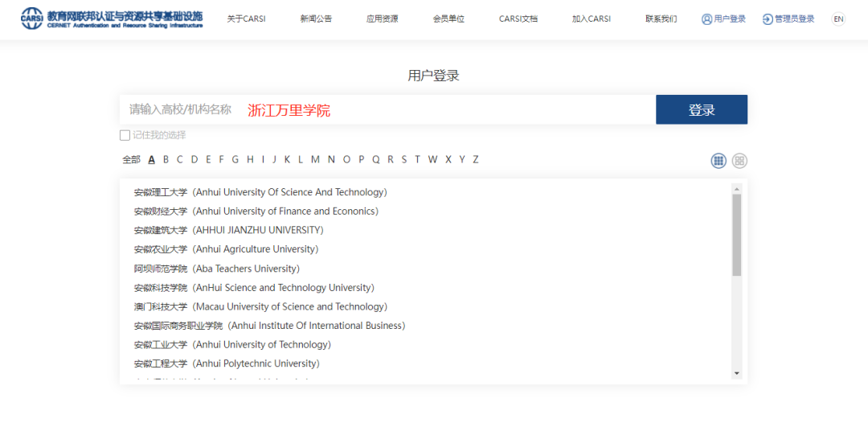
Task: Select 安徽建筑大学 (AHHUI JIANZHU UNIVERSITY)
Action: click(228, 230)
